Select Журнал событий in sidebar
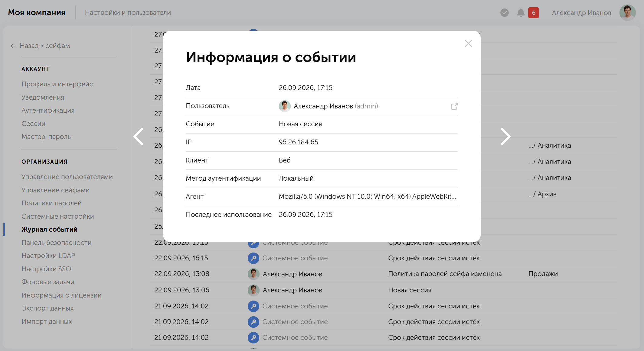 point(49,230)
